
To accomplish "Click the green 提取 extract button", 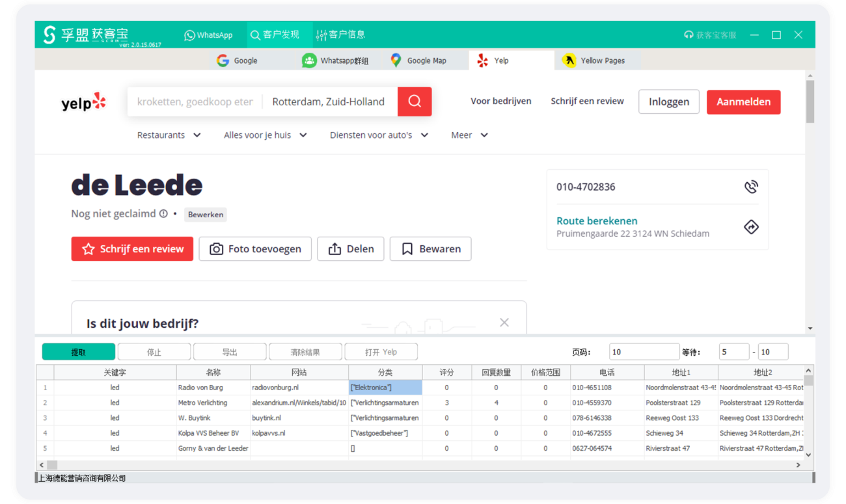I will [79, 352].
